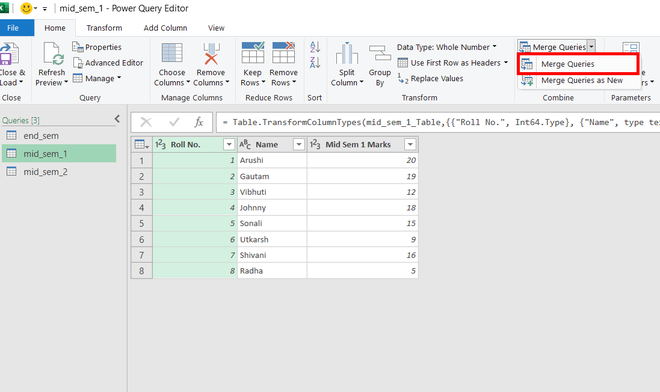
Task: Click the smiley feedback icon
Action: (x=26, y=8)
